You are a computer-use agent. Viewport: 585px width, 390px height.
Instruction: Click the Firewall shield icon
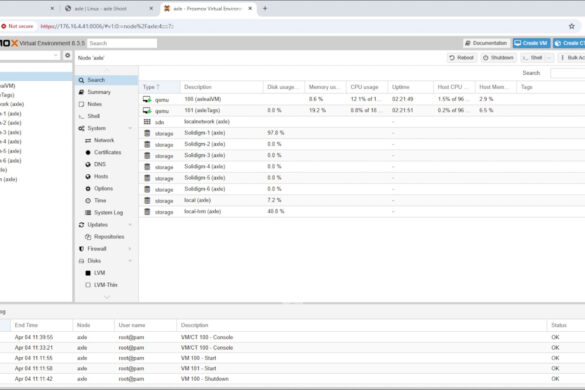click(81, 249)
